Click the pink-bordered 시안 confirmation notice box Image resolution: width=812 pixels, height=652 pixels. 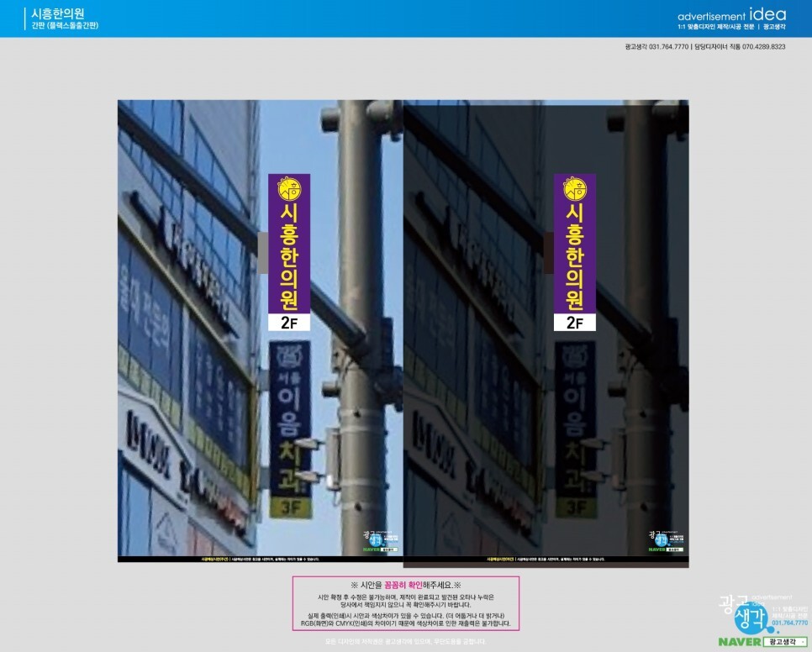pyautogui.click(x=405, y=603)
